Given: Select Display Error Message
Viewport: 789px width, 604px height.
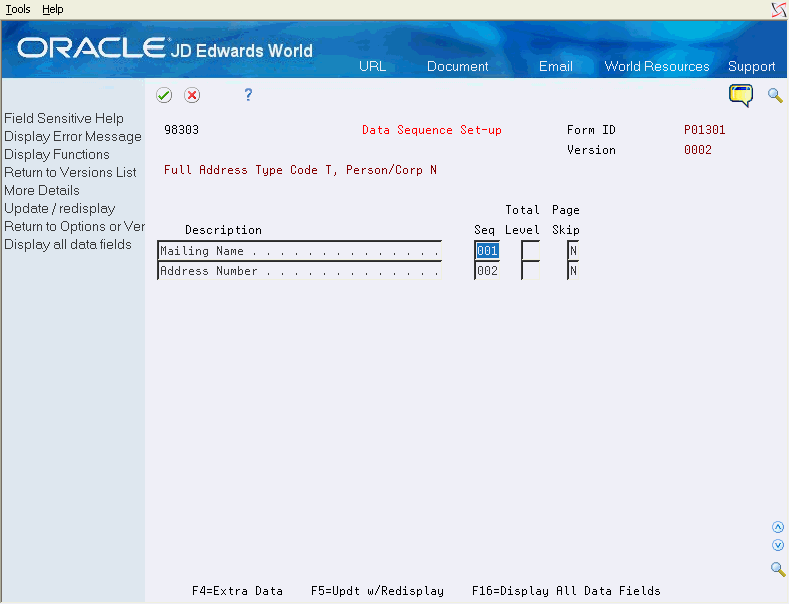Looking at the screenshot, I should (73, 136).
